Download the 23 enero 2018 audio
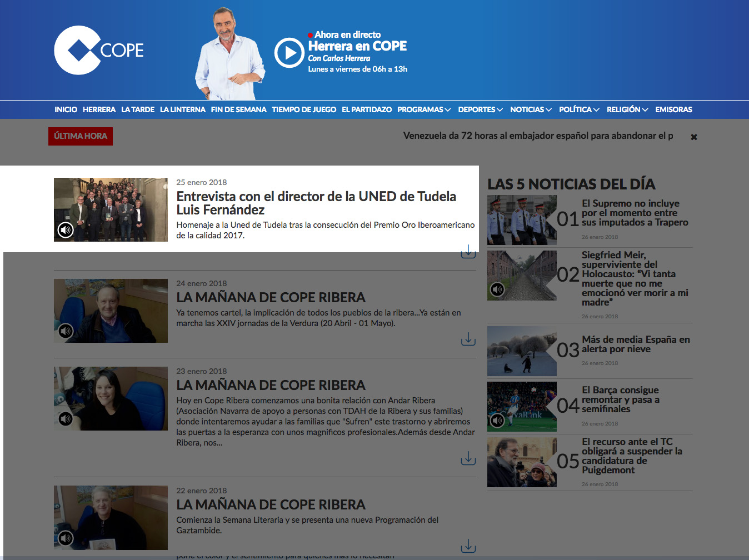Image resolution: width=749 pixels, height=560 pixels. pyautogui.click(x=468, y=458)
